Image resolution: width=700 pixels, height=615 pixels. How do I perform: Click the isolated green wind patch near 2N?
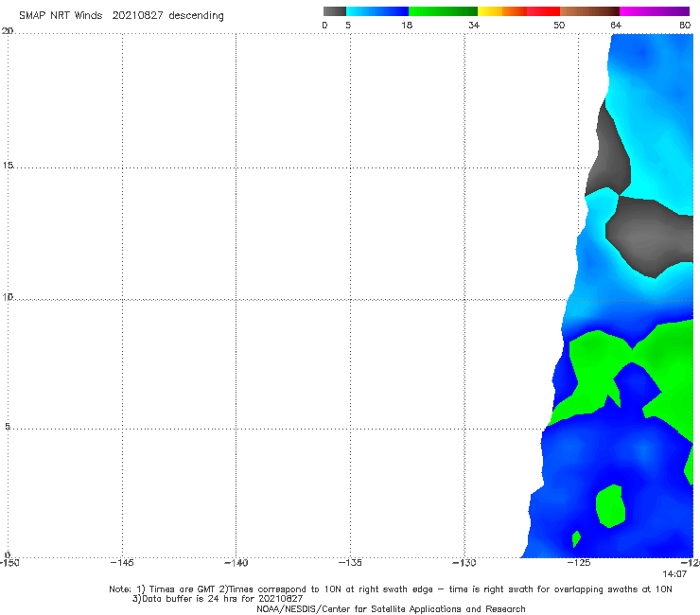(611, 506)
